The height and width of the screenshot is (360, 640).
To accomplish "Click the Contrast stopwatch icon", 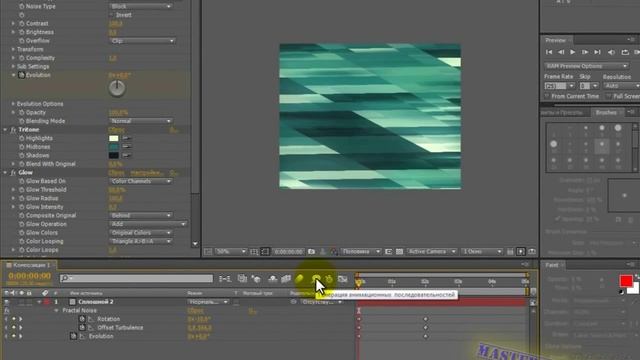I will (x=22, y=24).
